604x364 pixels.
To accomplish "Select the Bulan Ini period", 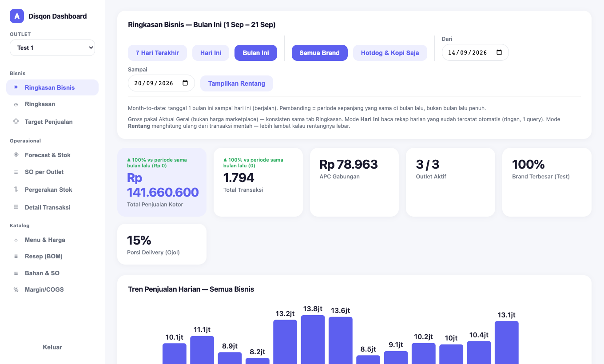I will point(256,53).
